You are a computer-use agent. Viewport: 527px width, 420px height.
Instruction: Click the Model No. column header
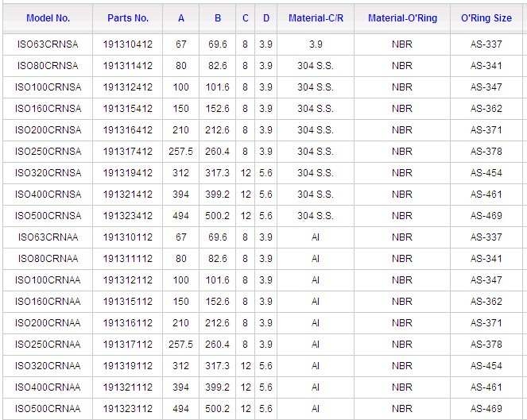(x=48, y=17)
